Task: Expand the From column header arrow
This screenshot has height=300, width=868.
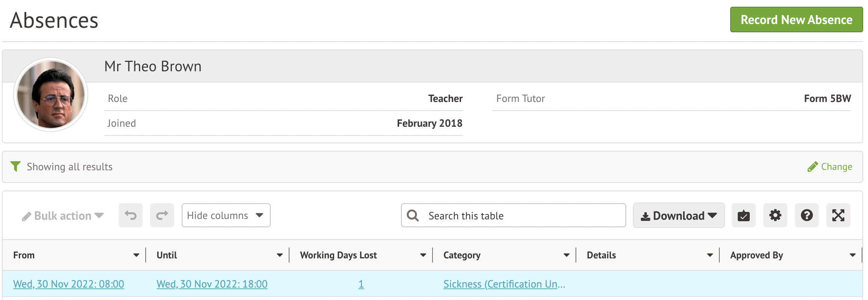Action: [x=136, y=255]
